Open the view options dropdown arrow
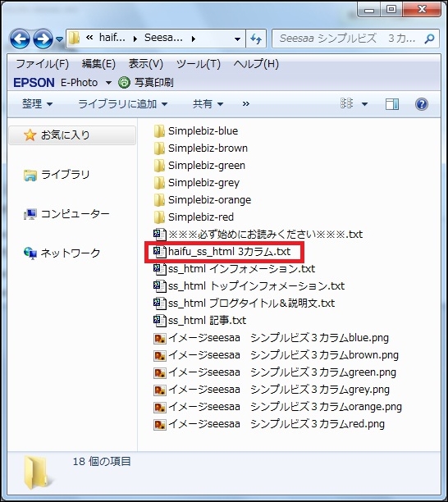The height and width of the screenshot is (502, 448). click(x=364, y=104)
